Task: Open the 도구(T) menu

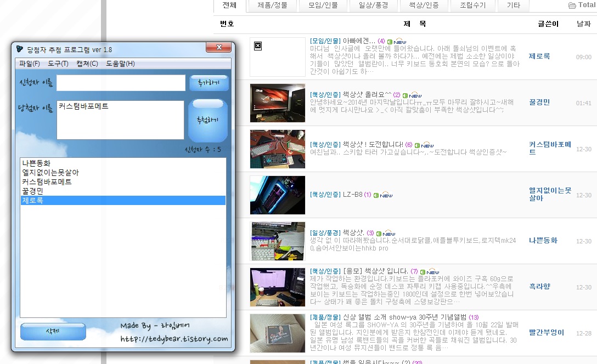Action: (58, 64)
